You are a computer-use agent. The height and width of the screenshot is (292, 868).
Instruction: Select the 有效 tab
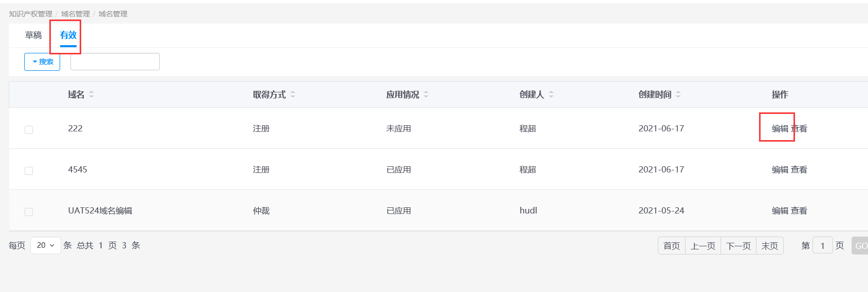click(x=68, y=35)
